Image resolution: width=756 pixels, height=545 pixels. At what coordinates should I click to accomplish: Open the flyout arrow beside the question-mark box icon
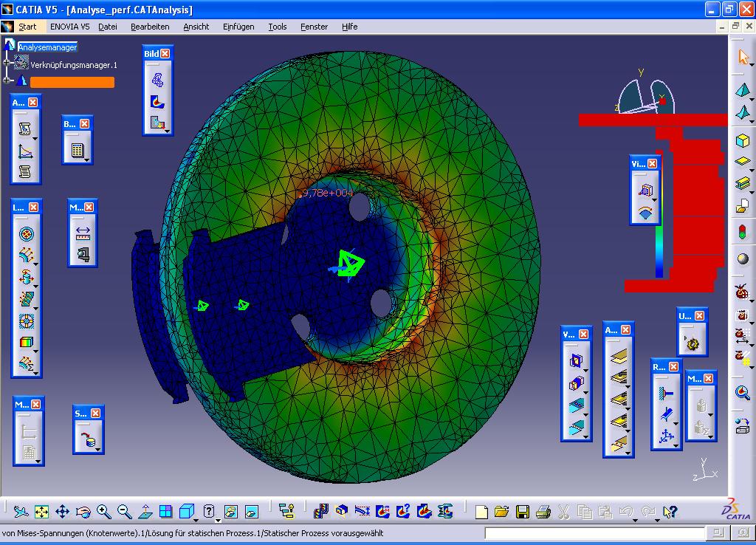218,520
